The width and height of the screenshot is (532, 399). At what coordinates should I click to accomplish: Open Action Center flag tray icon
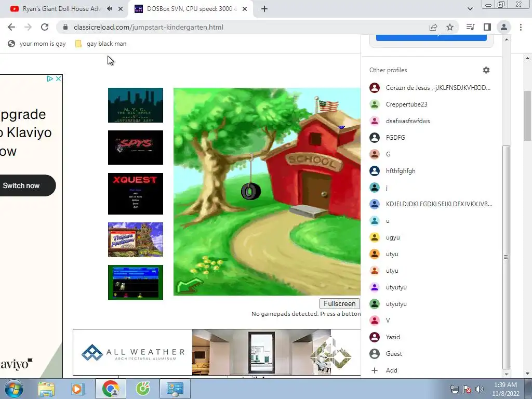[467, 389]
